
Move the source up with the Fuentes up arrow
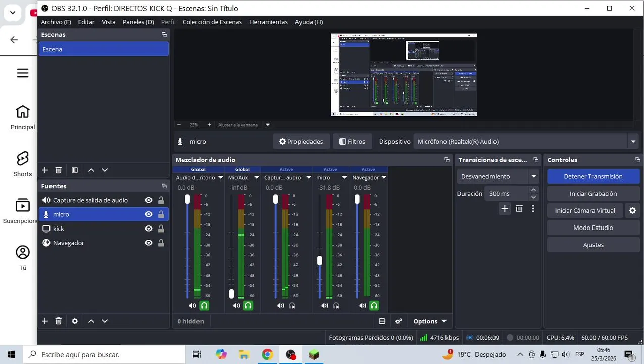click(91, 321)
